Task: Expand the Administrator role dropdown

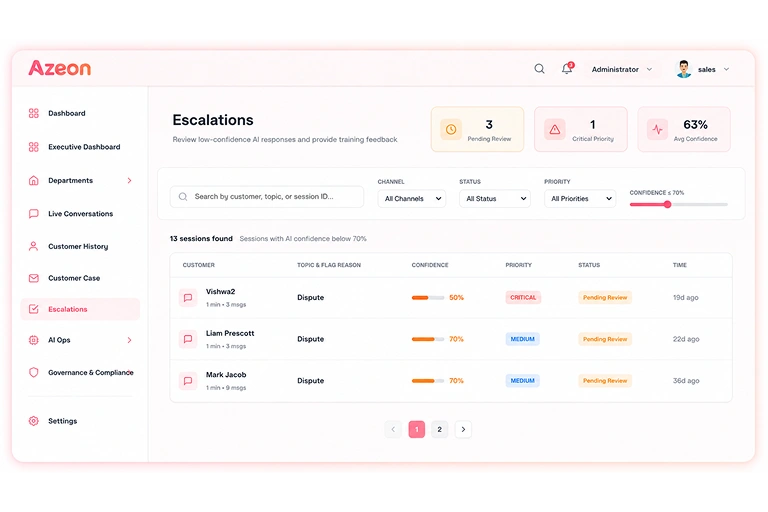Action: 622,70
